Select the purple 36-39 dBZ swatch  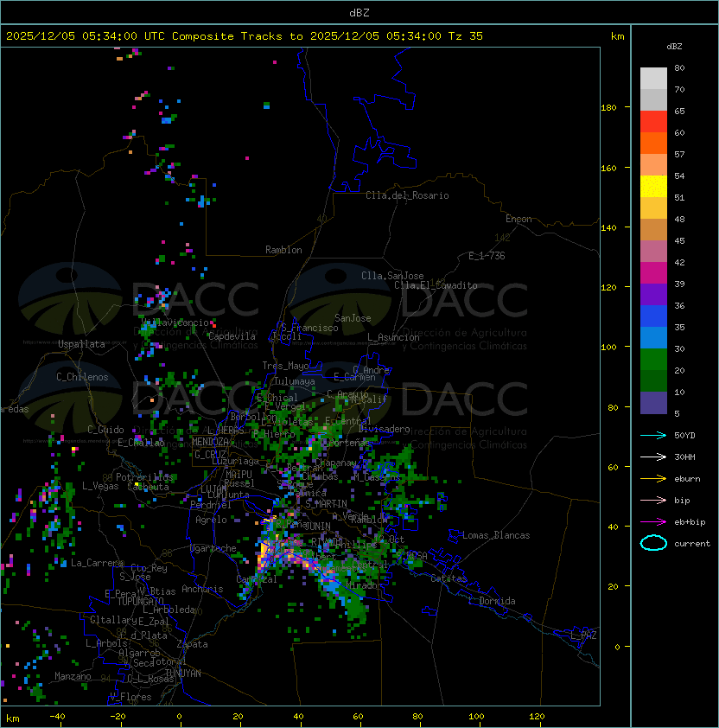[653, 294]
